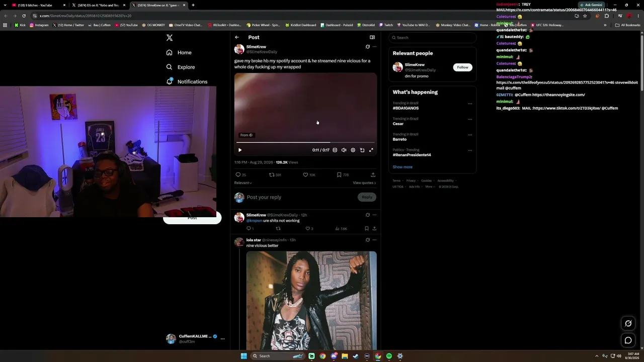Reload the page

tap(24, 16)
